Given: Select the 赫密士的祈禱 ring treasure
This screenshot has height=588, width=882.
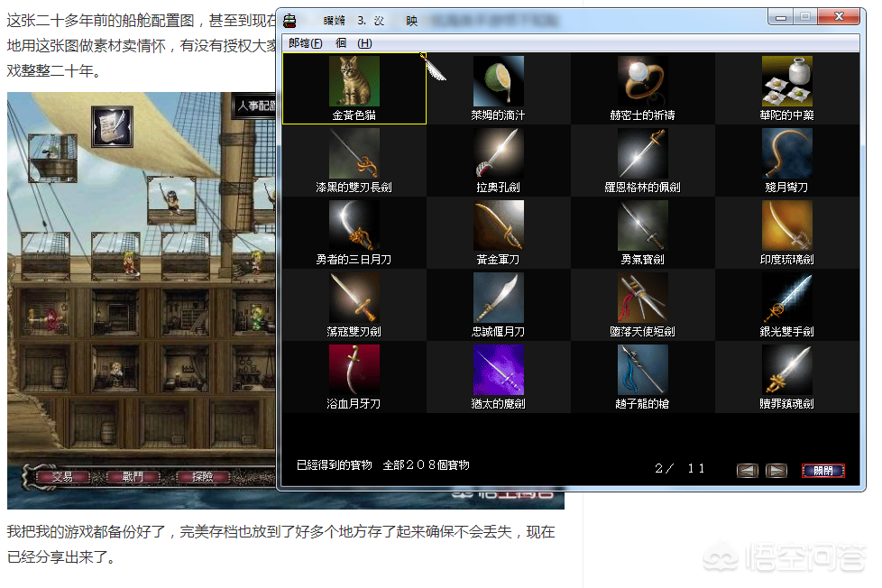Looking at the screenshot, I should [x=642, y=82].
